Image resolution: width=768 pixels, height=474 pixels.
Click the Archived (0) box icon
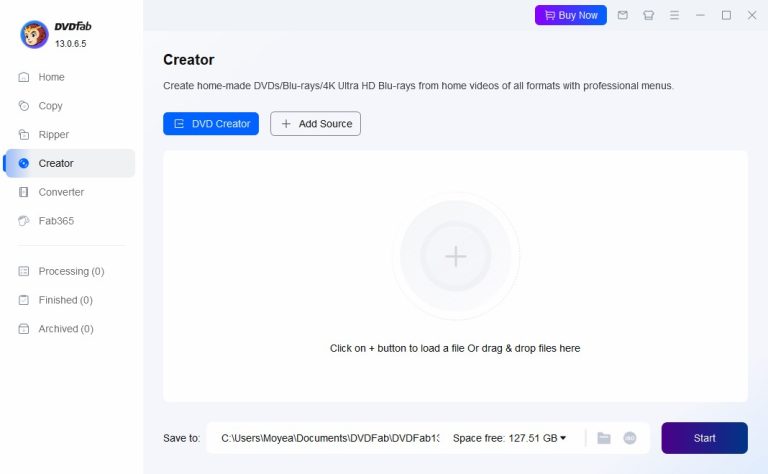(24, 329)
